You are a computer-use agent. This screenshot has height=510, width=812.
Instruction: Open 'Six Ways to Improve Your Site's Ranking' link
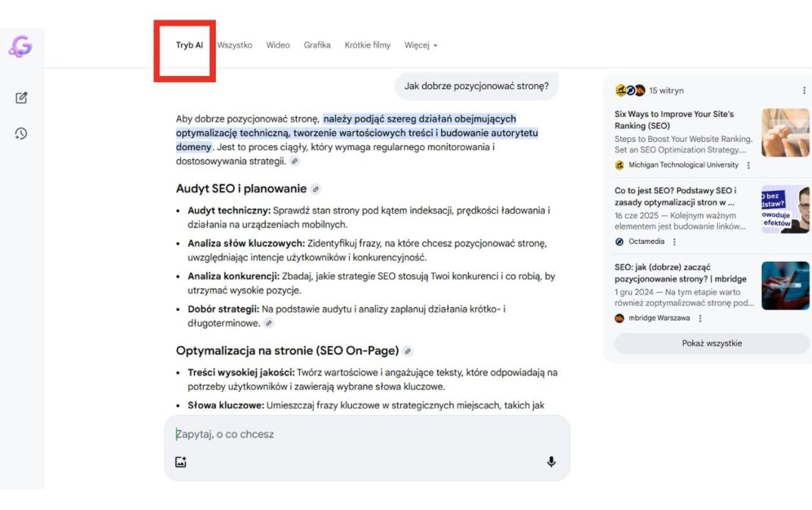pyautogui.click(x=674, y=120)
